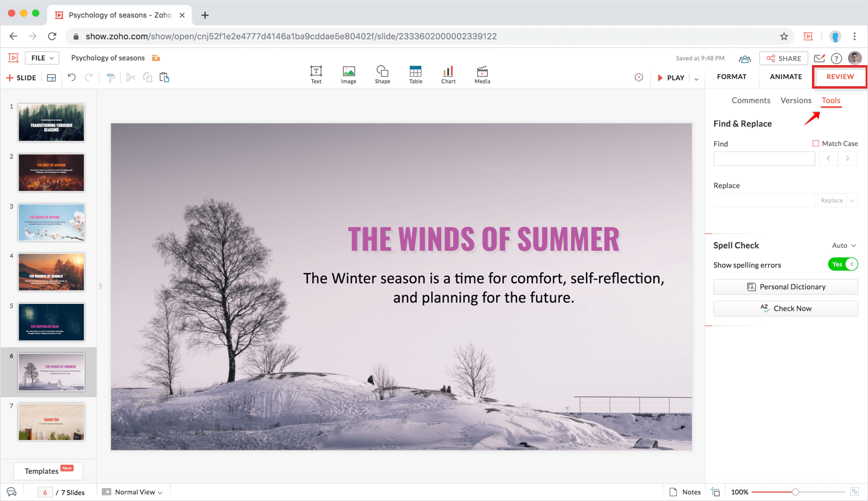
Task: Click the grid view icon near zoom
Action: [715, 492]
